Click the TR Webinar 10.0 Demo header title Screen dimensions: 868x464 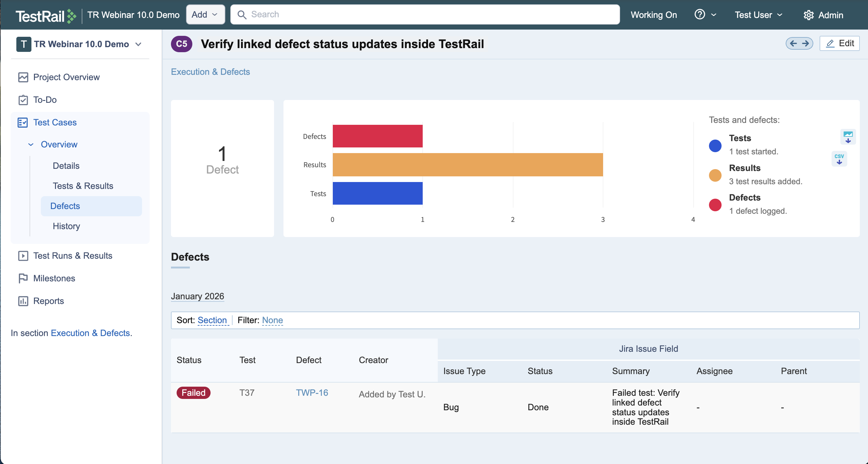point(134,15)
